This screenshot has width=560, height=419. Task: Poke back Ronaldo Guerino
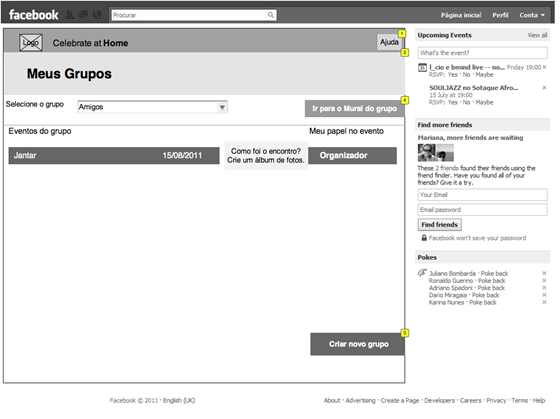(492, 280)
